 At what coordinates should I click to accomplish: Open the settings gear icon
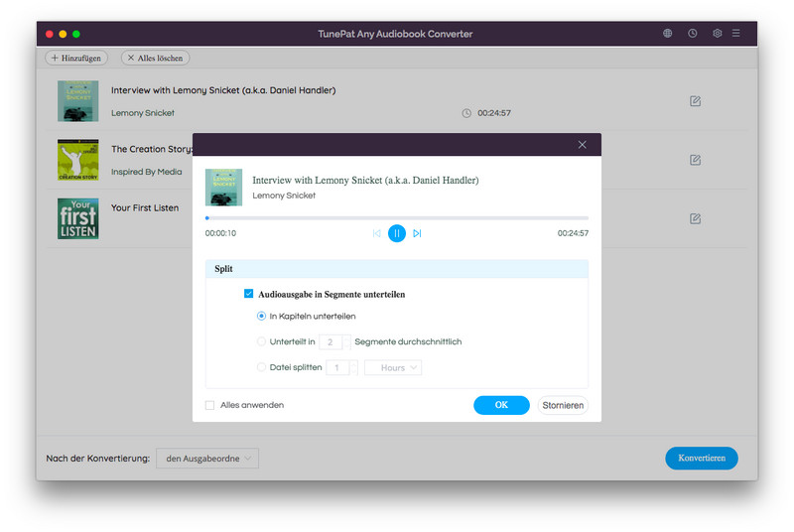(x=717, y=34)
